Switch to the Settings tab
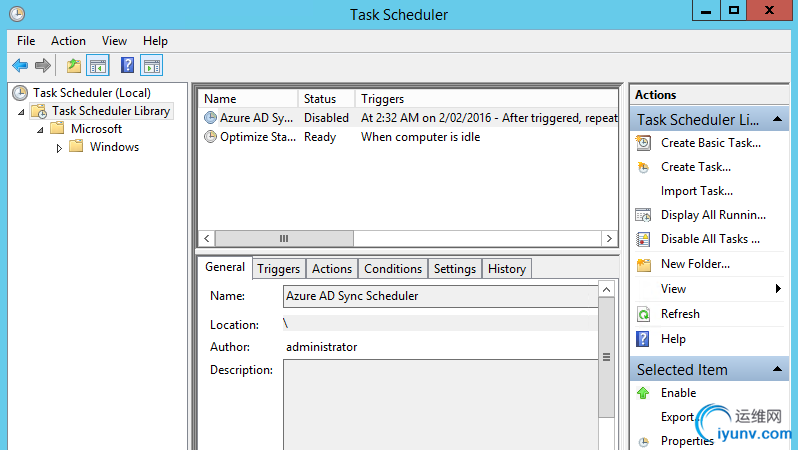 click(454, 269)
